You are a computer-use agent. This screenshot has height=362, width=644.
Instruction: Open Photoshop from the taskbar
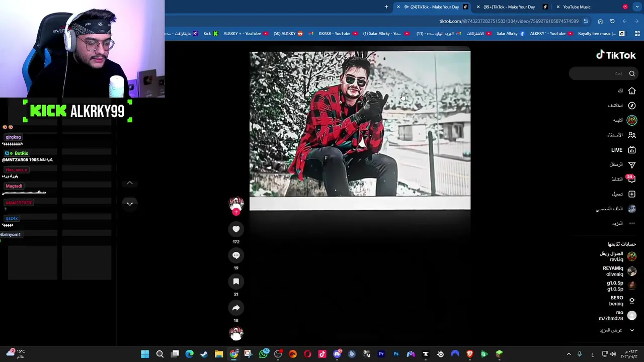[396, 354]
